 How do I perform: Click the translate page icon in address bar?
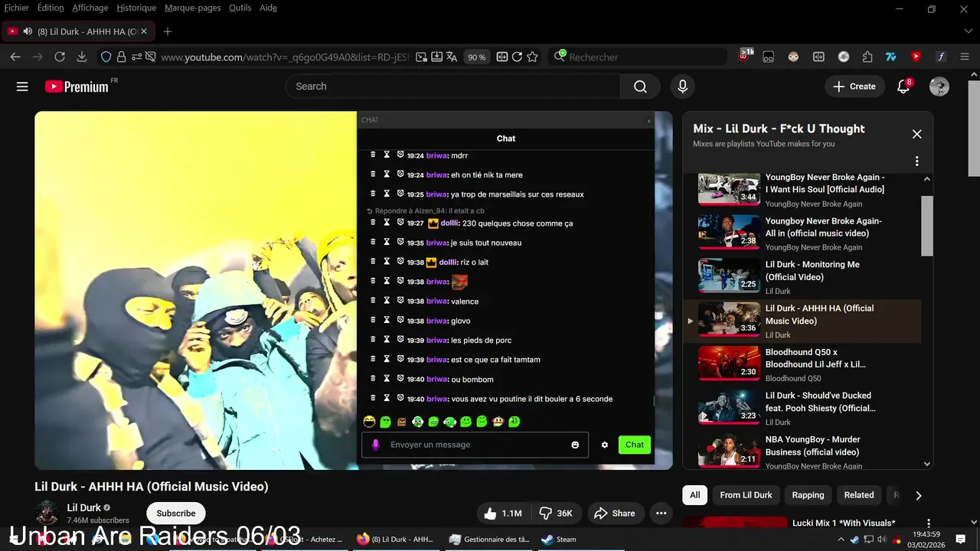[x=452, y=57]
